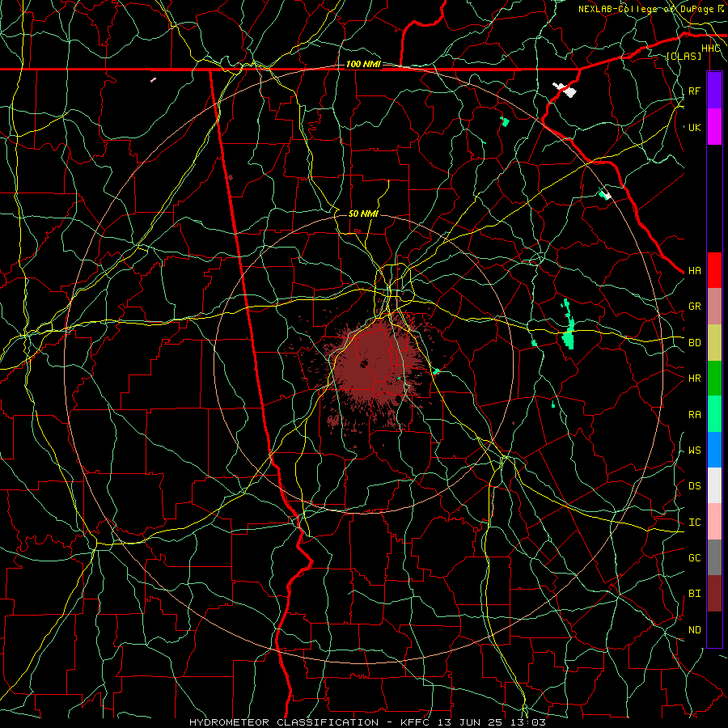Click the DS white legend swatch
The image size is (728, 728).
[714, 485]
